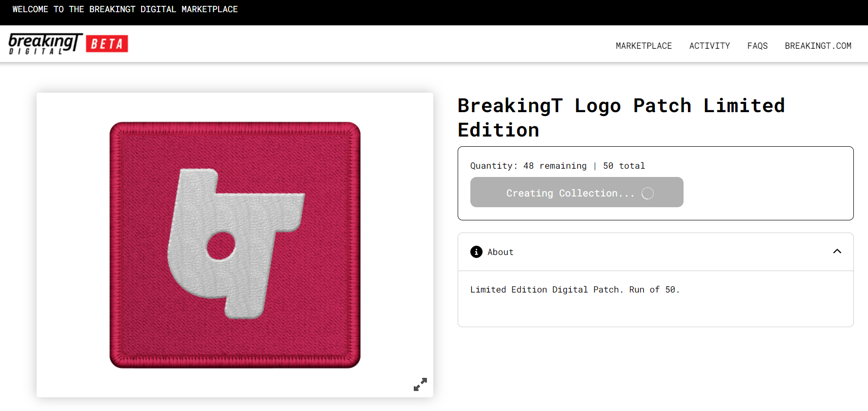This screenshot has width=868, height=411.
Task: Click the About section header label
Action: [500, 252]
